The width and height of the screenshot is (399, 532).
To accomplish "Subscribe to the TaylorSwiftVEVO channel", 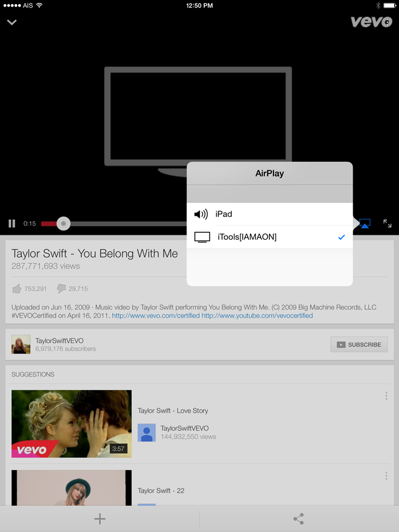I will point(359,344).
